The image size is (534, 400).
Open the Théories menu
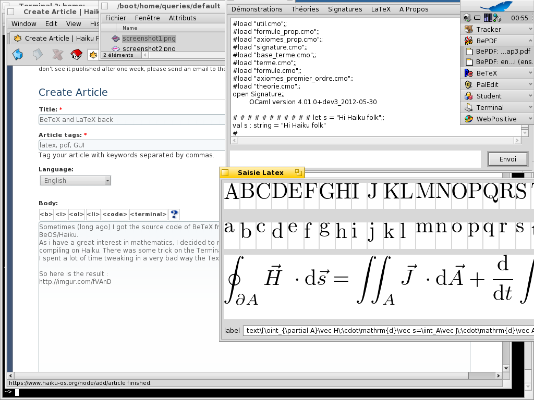[305, 10]
